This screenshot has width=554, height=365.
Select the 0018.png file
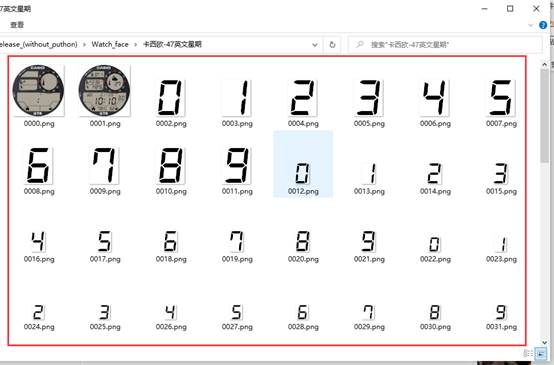pos(171,247)
